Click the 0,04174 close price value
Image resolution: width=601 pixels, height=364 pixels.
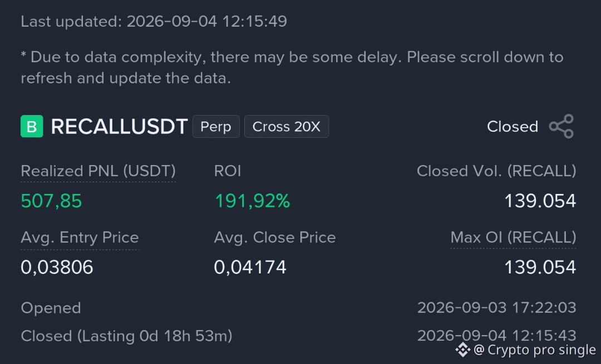point(250,267)
